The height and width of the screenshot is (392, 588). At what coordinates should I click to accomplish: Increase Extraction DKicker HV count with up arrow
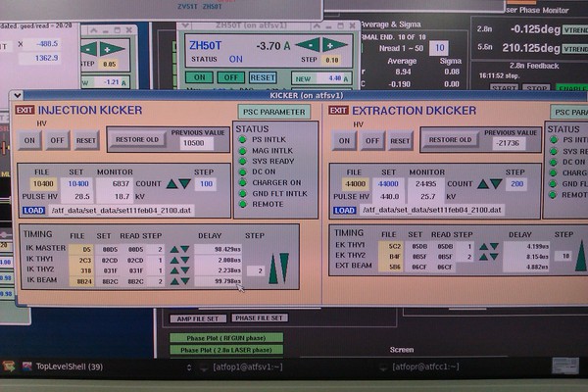click(483, 184)
